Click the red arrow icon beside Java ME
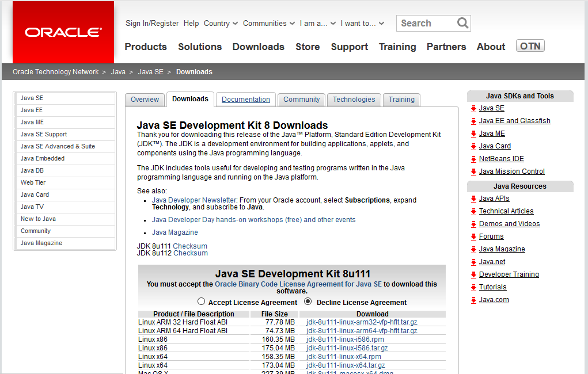The width and height of the screenshot is (588, 374). point(473,134)
